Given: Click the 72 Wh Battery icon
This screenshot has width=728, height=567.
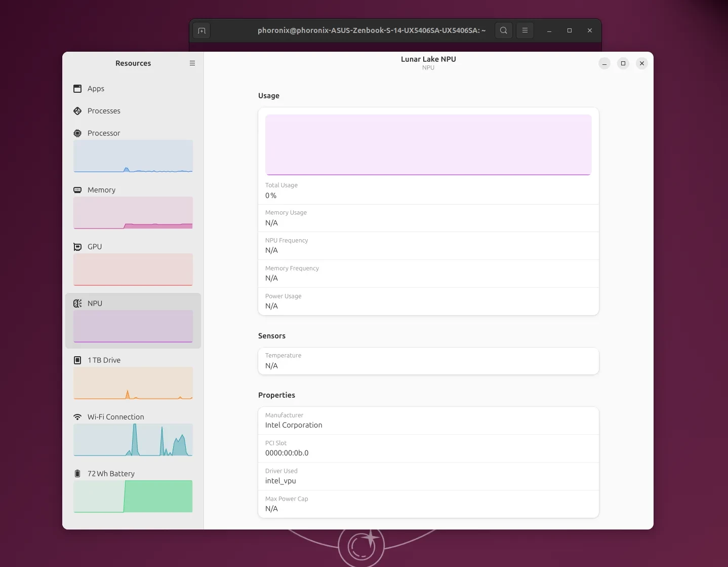Looking at the screenshot, I should 77,474.
